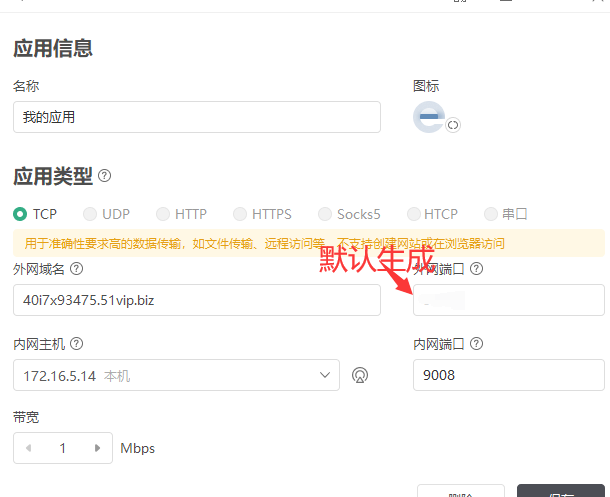610x497 pixels.
Task: Select the HTTP application type
Action: click(181, 214)
